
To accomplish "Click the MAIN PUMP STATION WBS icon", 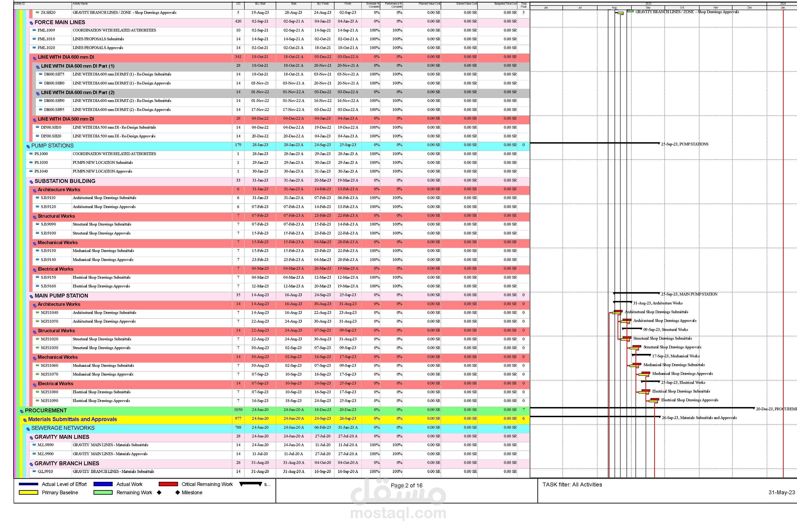I will click(x=31, y=297).
